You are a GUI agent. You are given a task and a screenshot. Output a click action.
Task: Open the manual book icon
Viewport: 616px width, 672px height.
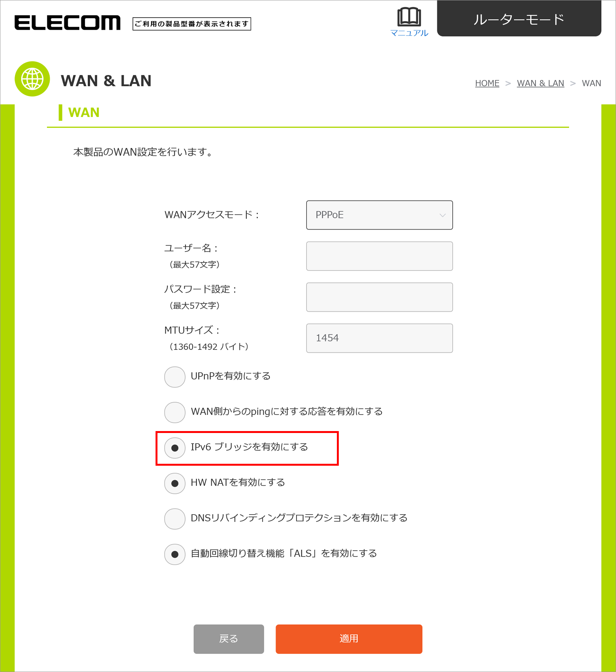click(x=409, y=17)
